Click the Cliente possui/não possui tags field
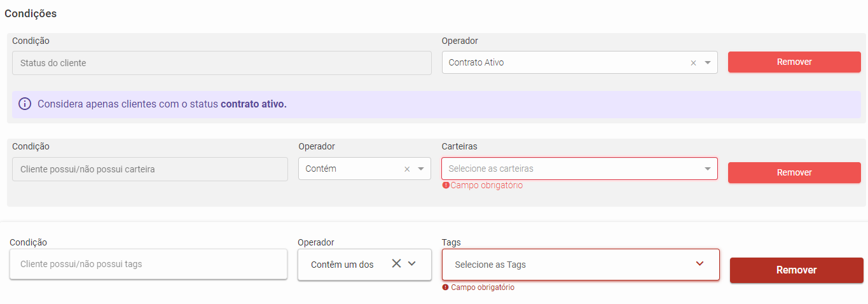868x304 pixels. tap(148, 264)
